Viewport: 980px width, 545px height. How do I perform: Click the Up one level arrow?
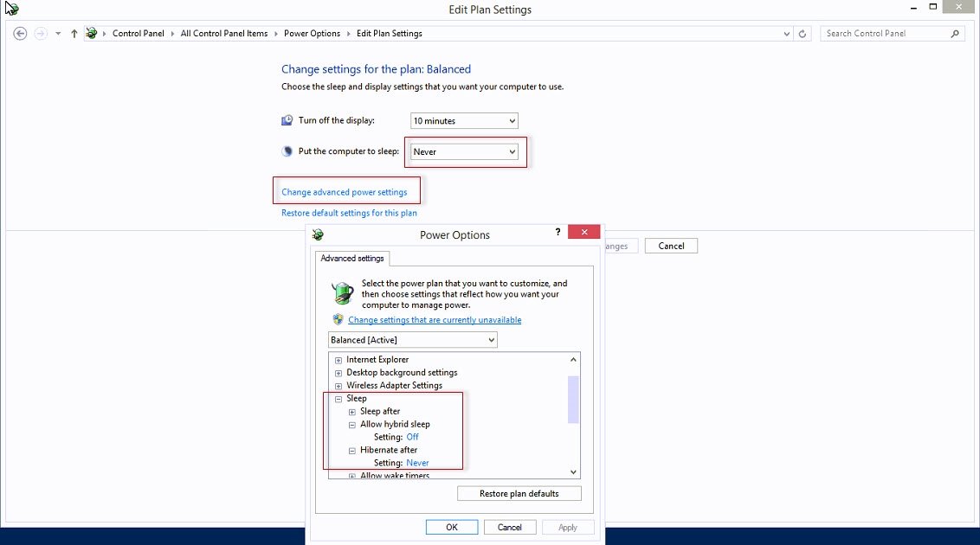pos(74,34)
